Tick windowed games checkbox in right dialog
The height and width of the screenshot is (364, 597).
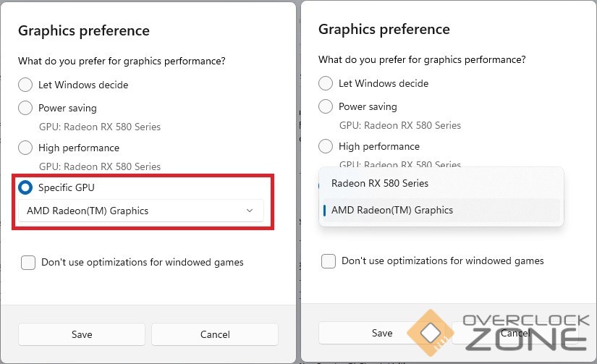click(329, 261)
